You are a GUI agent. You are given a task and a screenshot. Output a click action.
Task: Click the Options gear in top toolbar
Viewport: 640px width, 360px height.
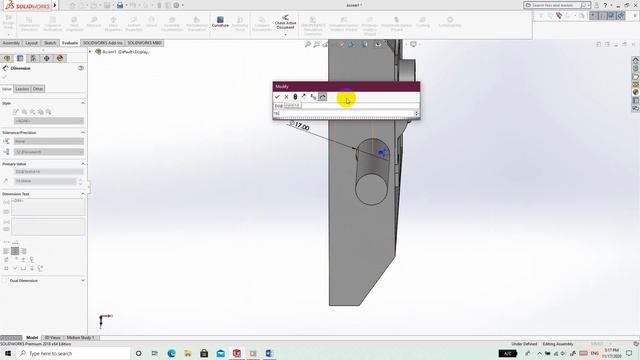176,5
